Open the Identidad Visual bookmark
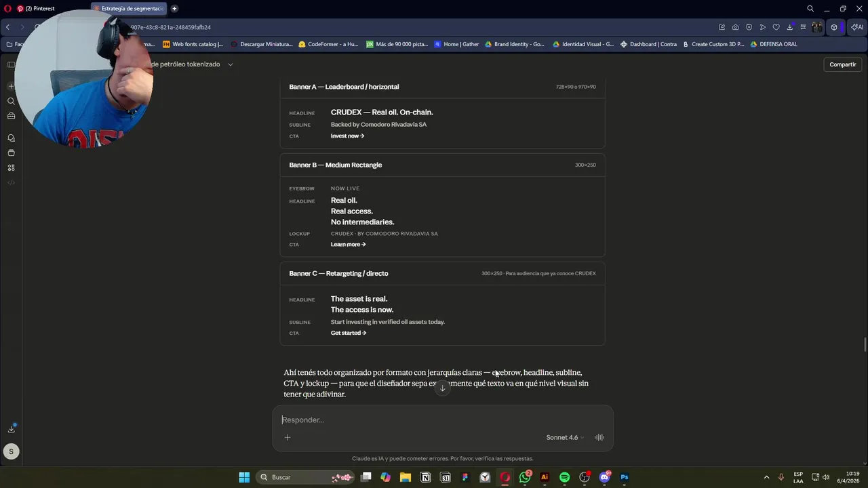This screenshot has height=488, width=868. click(x=583, y=44)
